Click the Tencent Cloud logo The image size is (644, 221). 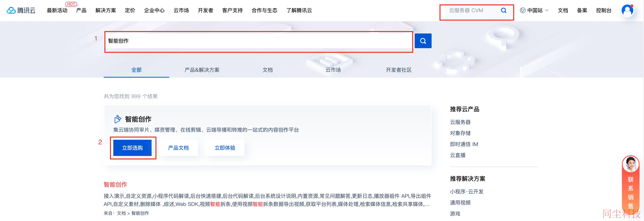click(x=21, y=10)
